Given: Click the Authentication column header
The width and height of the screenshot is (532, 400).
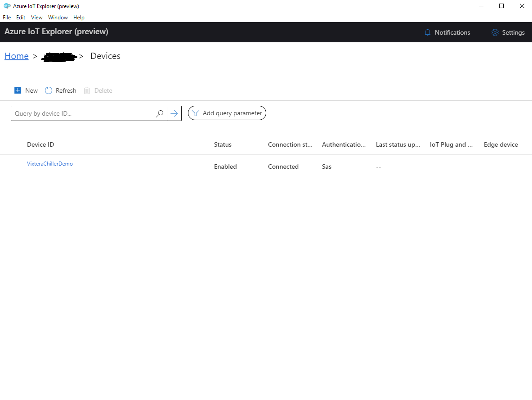Looking at the screenshot, I should (x=344, y=144).
